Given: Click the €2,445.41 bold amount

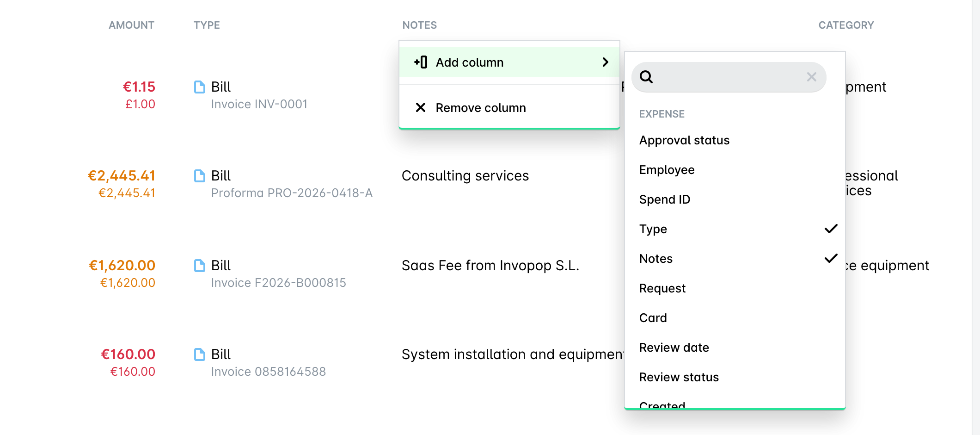Looking at the screenshot, I should pyautogui.click(x=122, y=175).
